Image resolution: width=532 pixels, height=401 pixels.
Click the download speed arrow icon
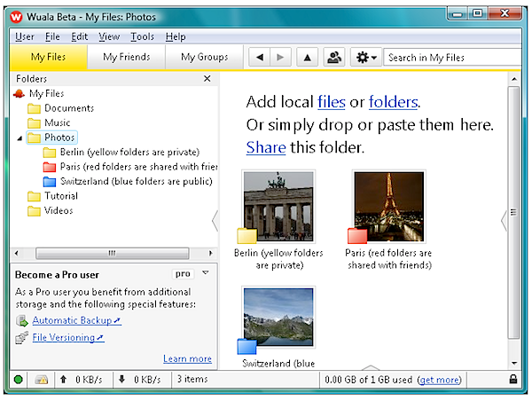pyautogui.click(x=121, y=379)
